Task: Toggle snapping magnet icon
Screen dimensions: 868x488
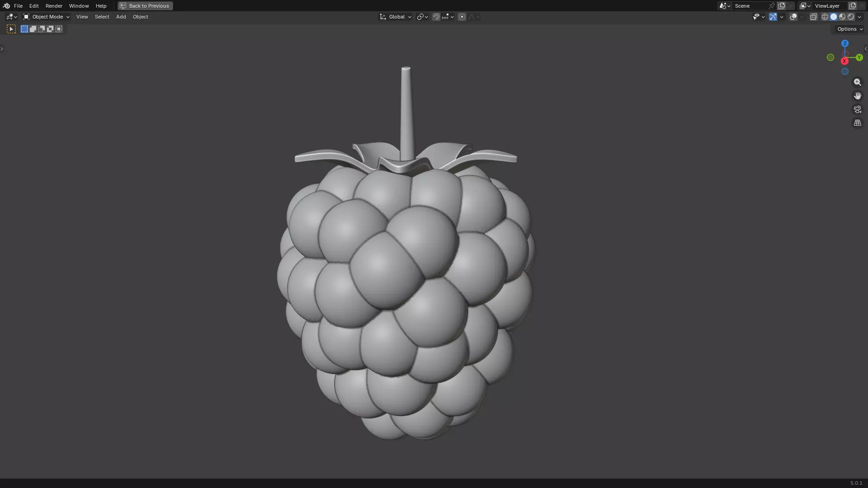Action: point(436,17)
